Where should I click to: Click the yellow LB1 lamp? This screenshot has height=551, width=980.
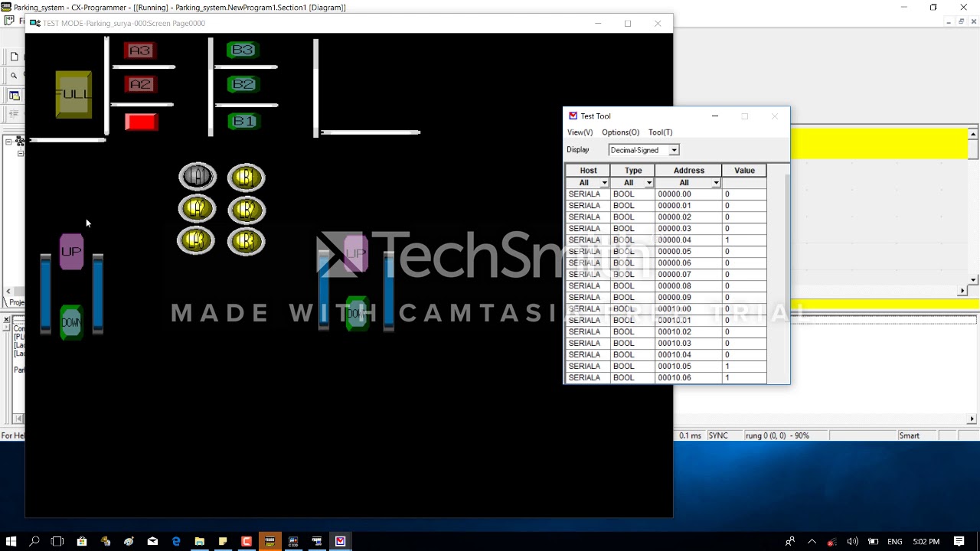point(246,178)
